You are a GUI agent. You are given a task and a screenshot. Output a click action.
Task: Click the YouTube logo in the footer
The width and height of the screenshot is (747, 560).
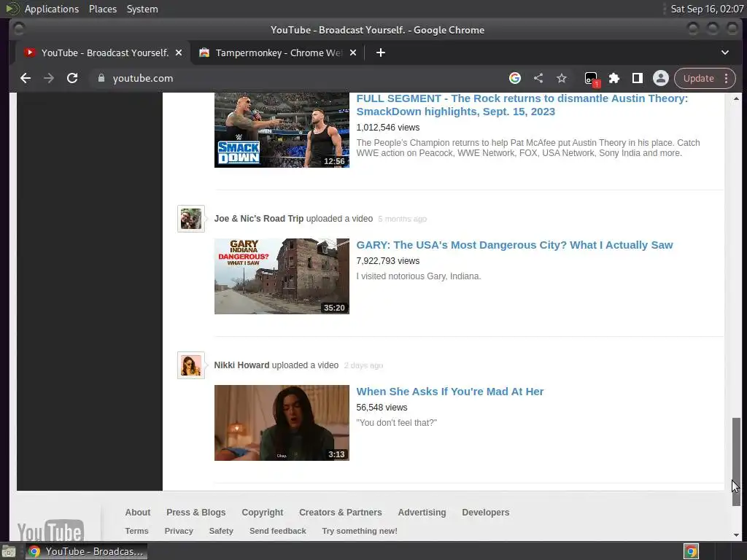click(x=50, y=530)
